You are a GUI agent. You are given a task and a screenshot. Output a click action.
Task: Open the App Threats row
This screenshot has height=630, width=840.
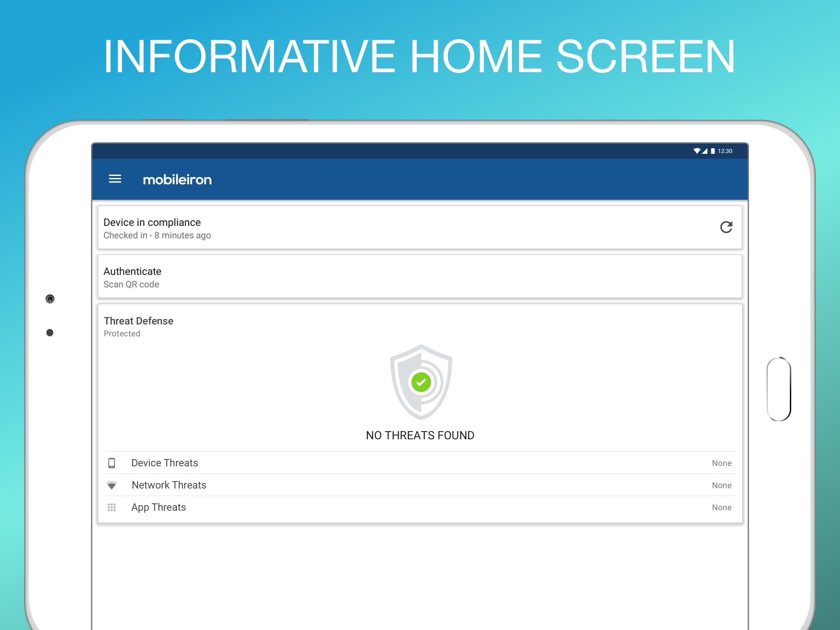(421, 507)
